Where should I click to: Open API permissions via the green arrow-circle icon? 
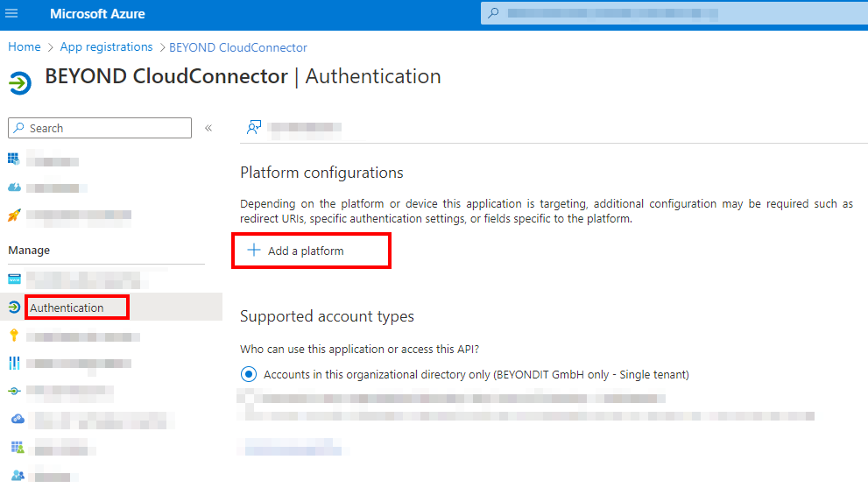(x=14, y=391)
